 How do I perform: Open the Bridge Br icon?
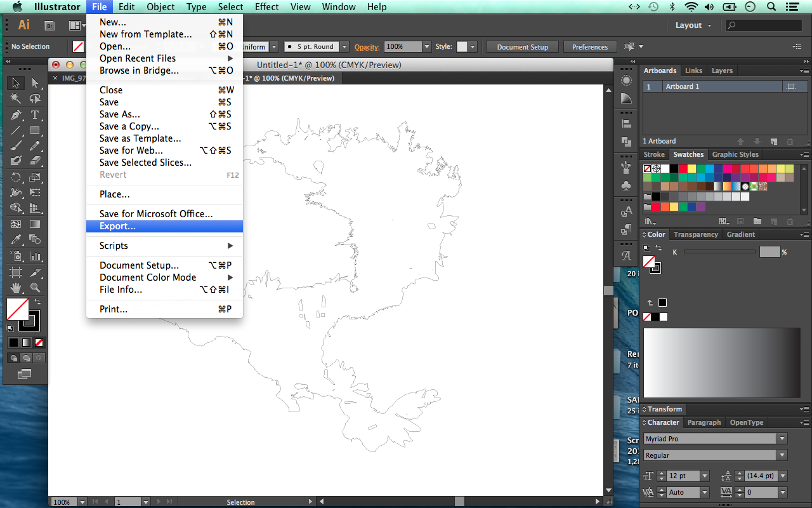click(x=50, y=25)
